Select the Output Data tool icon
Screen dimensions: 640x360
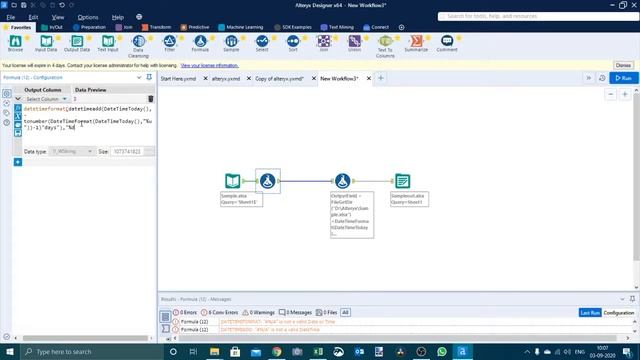[77, 41]
